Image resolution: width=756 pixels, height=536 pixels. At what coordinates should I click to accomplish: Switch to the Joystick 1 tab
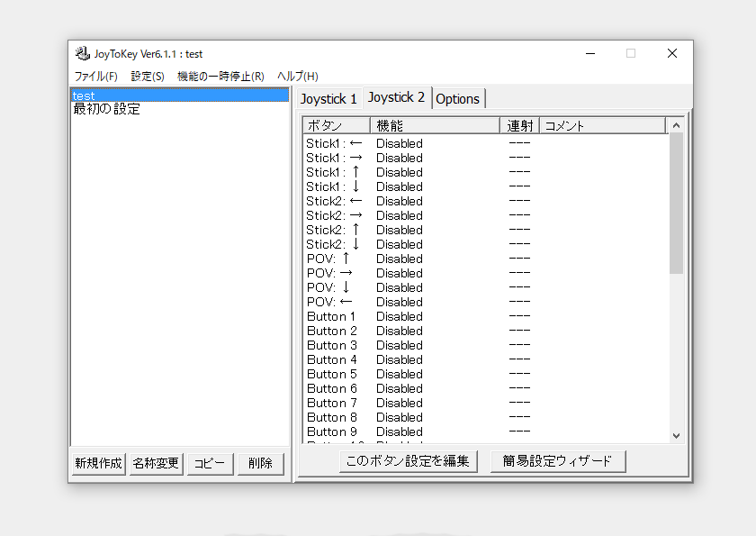(x=329, y=99)
